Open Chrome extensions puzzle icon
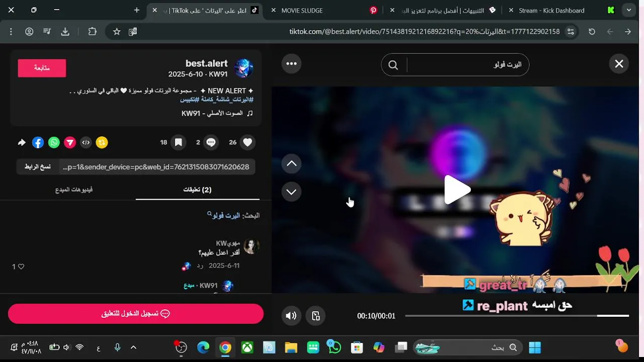644x362 pixels. [93, 32]
